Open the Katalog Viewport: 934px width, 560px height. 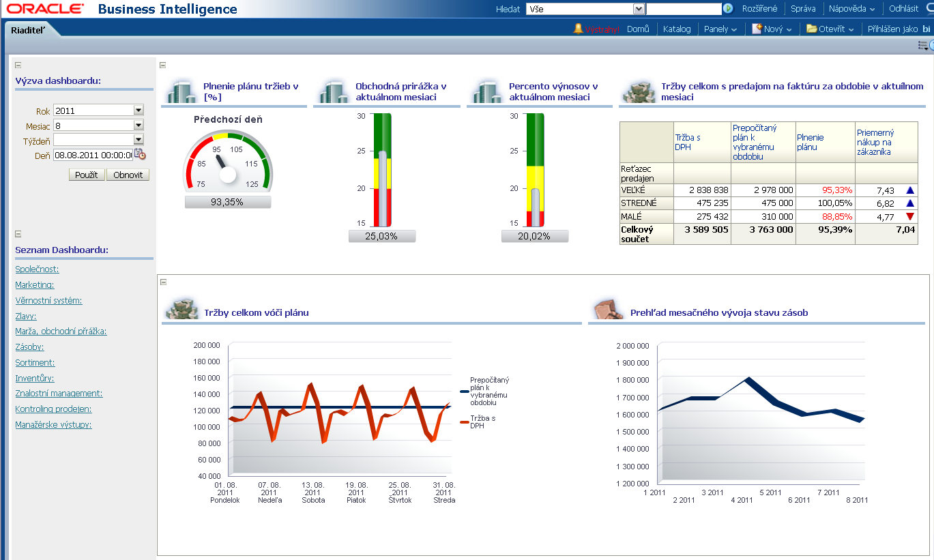tap(677, 29)
